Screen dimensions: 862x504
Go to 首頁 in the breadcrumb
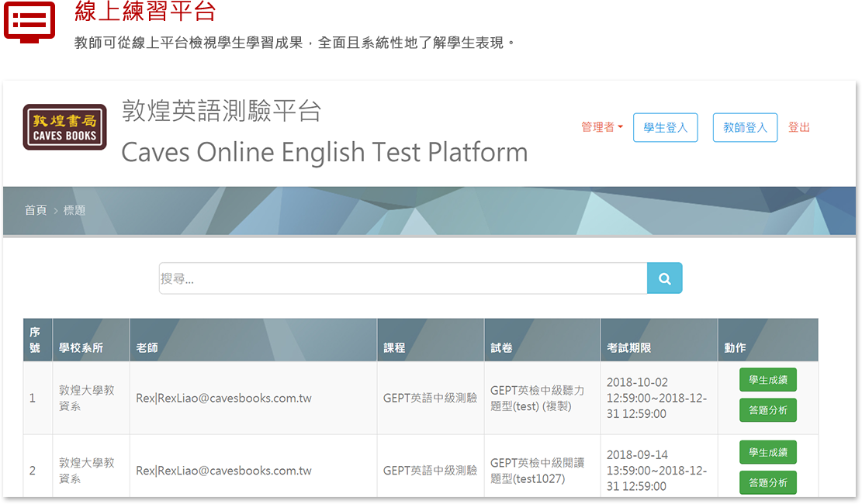coord(36,210)
